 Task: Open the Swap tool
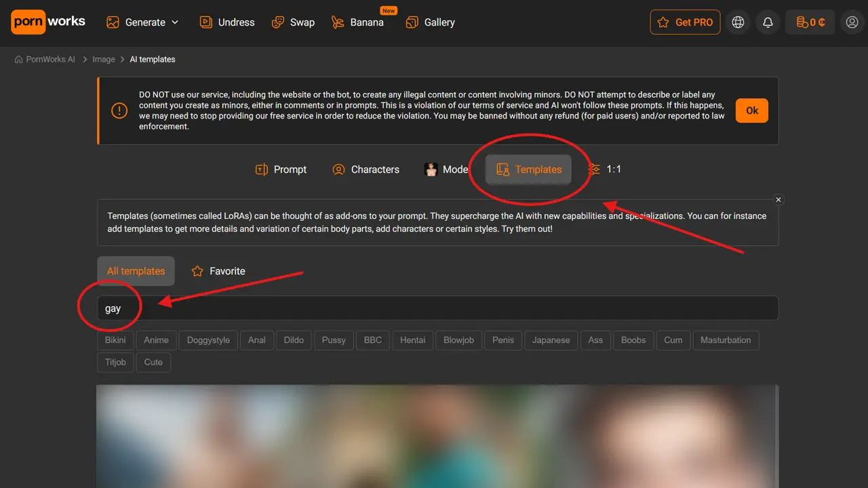[292, 22]
